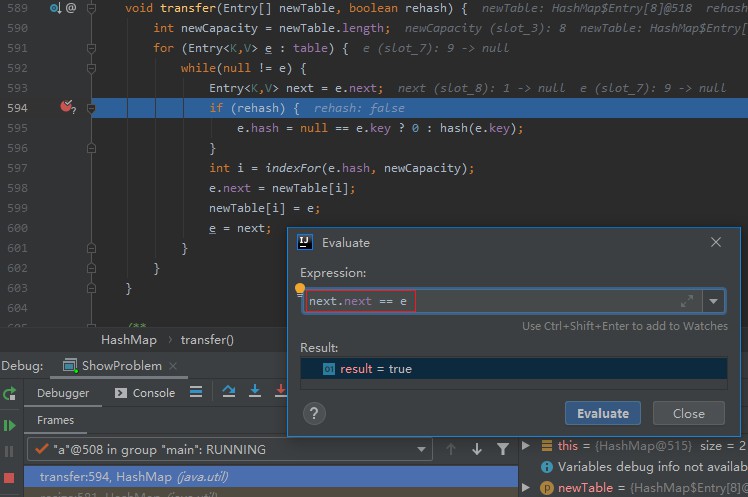Screen dimensions: 748x497
Task: Click the red Stop icon
Action: click(9, 478)
